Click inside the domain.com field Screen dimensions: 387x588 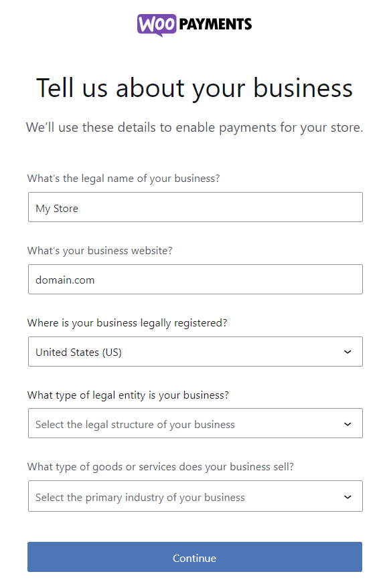(194, 279)
